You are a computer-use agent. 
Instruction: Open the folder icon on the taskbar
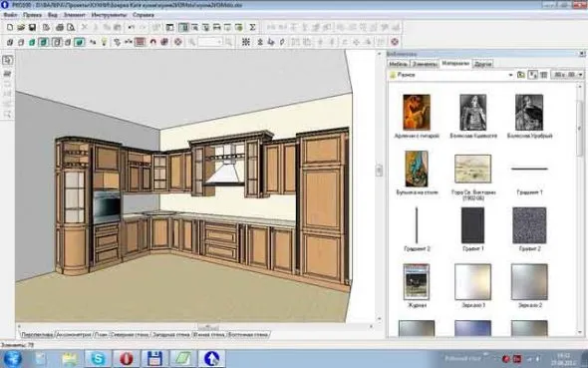tap(70, 359)
